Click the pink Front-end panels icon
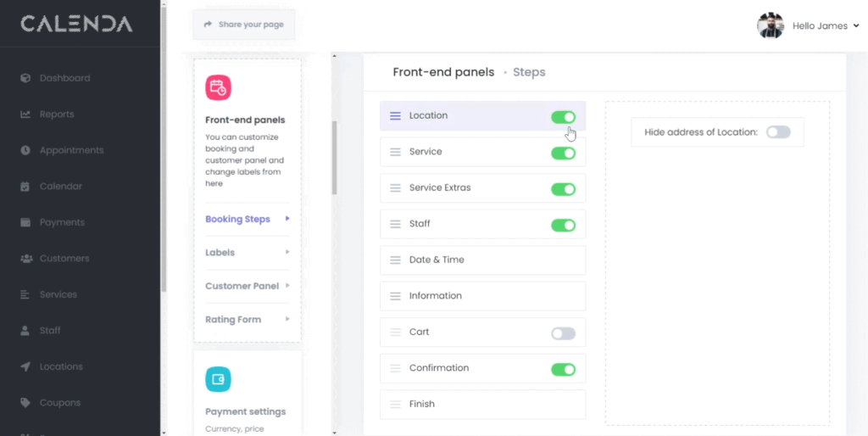868x436 pixels. click(x=218, y=87)
